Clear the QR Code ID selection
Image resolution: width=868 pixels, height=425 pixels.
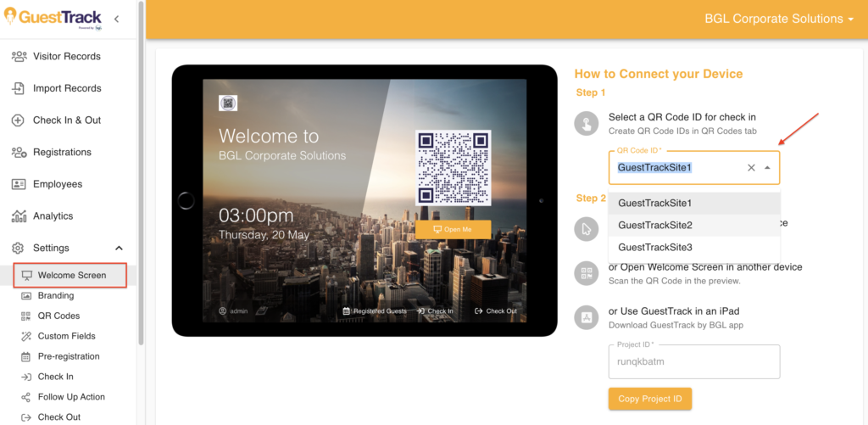(751, 168)
